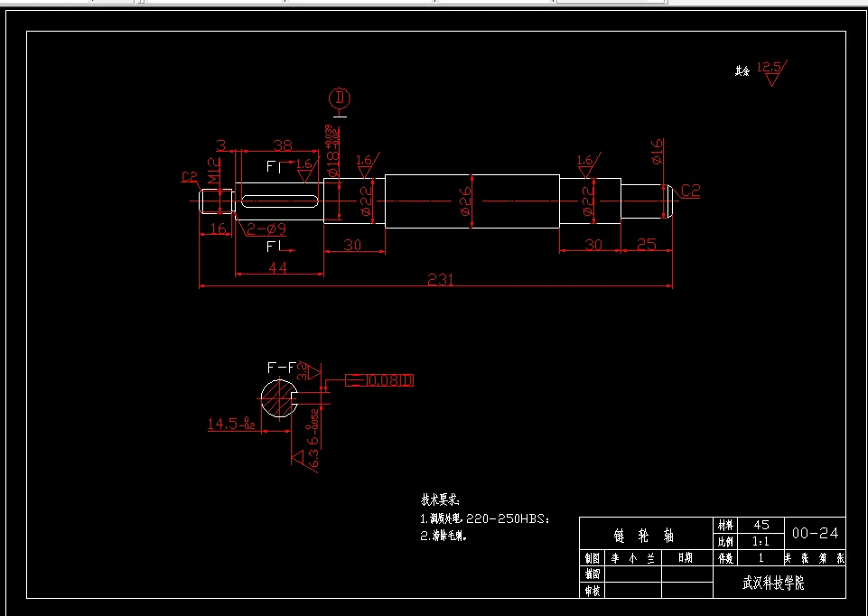Click the scale value 1:1
Image resolution: width=868 pixels, height=616 pixels.
(x=761, y=543)
